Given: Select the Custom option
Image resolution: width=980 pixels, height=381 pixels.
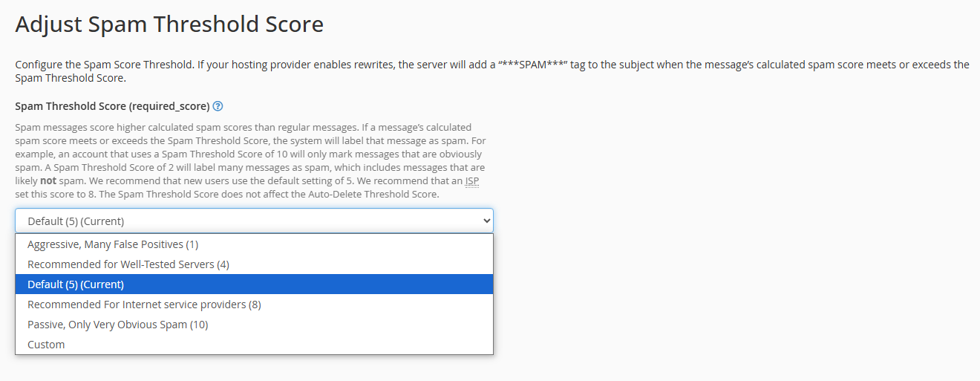Looking at the screenshot, I should tap(46, 345).
